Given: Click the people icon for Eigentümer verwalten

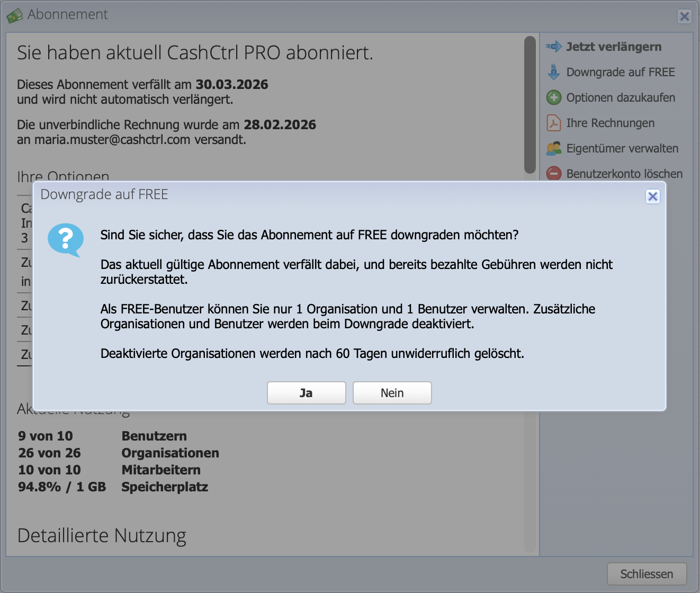Looking at the screenshot, I should (x=554, y=148).
